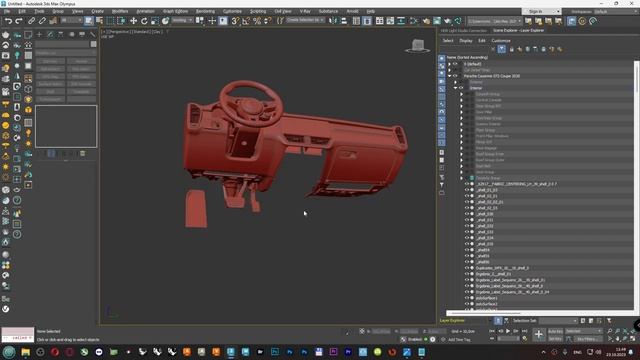Toggle Auto Key button
Screen dimensions: 640x360
[x=555, y=331]
